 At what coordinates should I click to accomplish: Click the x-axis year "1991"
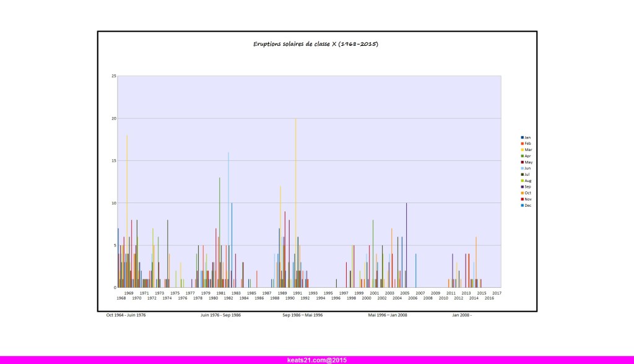(x=298, y=293)
